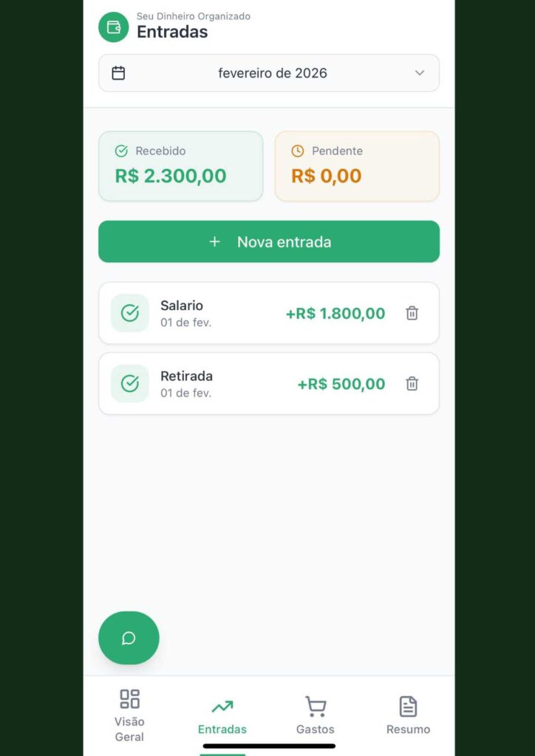
Task: Open the Recebido R$ 2.300,00 card
Action: coord(181,166)
